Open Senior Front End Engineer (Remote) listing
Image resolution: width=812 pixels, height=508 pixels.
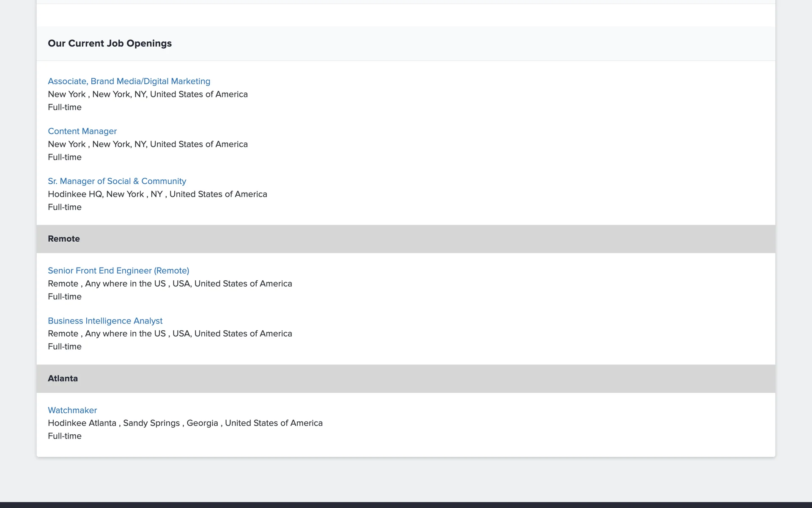point(118,271)
